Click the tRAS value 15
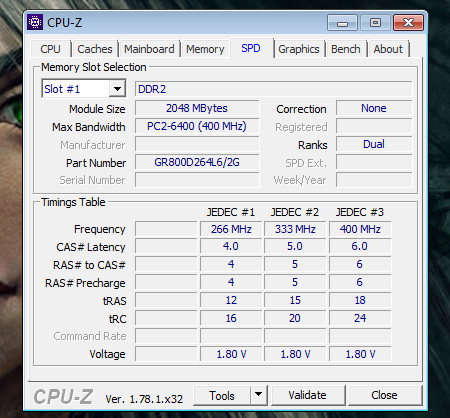The image size is (450, 418). (295, 300)
